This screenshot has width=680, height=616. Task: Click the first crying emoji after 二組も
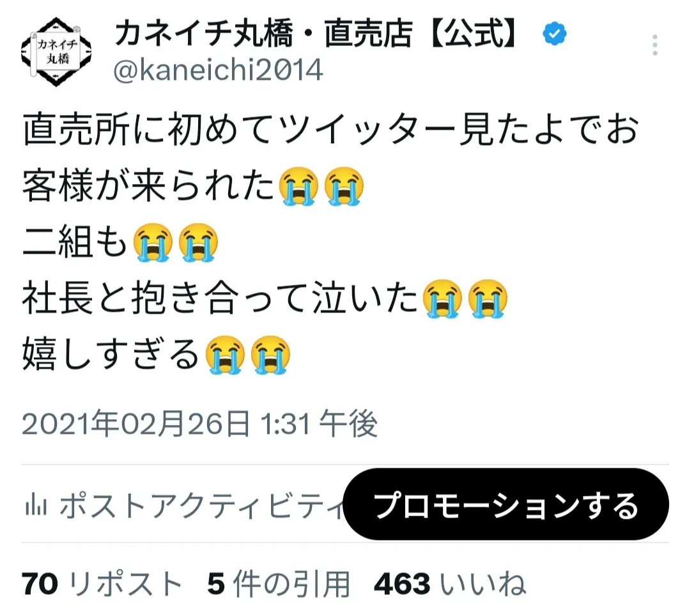pyautogui.click(x=153, y=242)
